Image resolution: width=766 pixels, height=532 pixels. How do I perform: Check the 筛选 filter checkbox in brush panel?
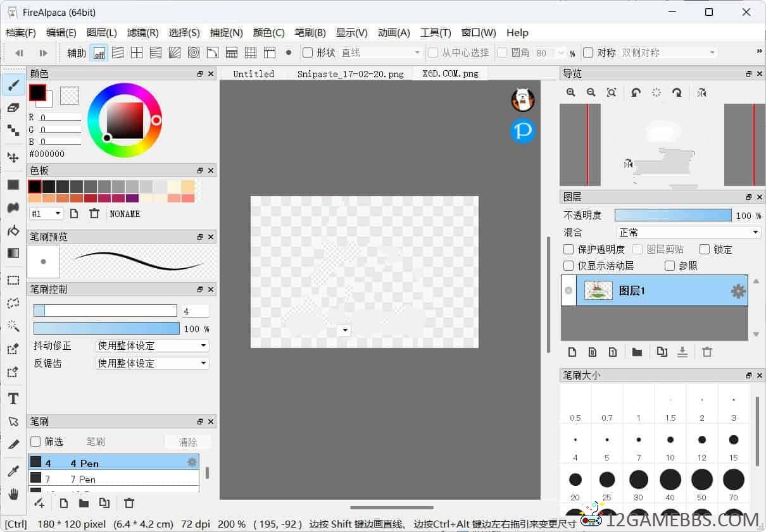[35, 442]
